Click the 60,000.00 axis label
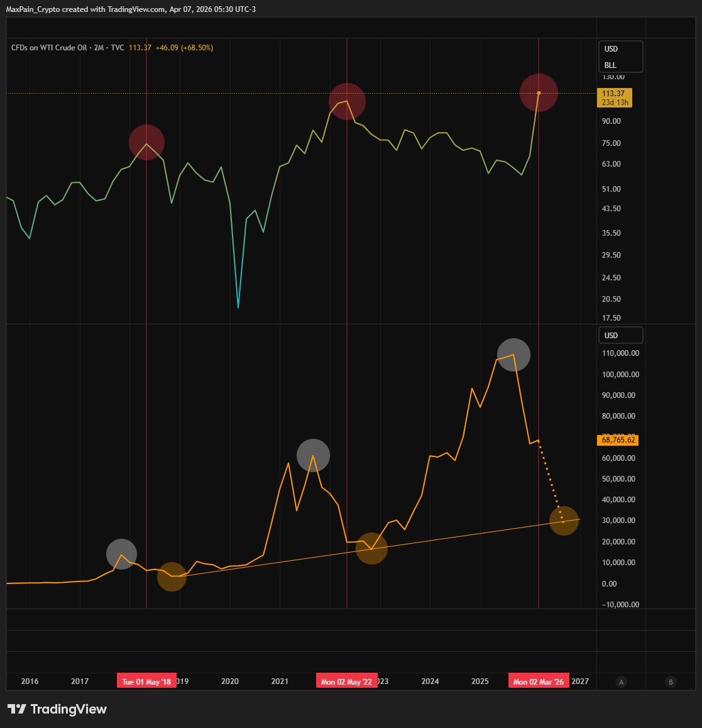 pyautogui.click(x=619, y=458)
